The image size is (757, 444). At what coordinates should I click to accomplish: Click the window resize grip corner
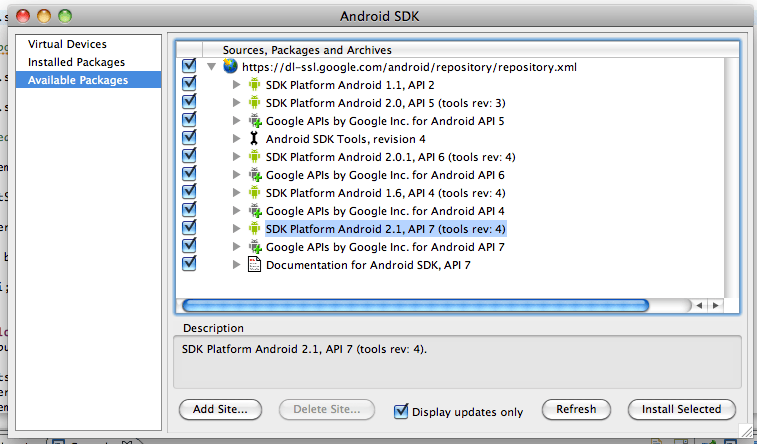[746, 430]
